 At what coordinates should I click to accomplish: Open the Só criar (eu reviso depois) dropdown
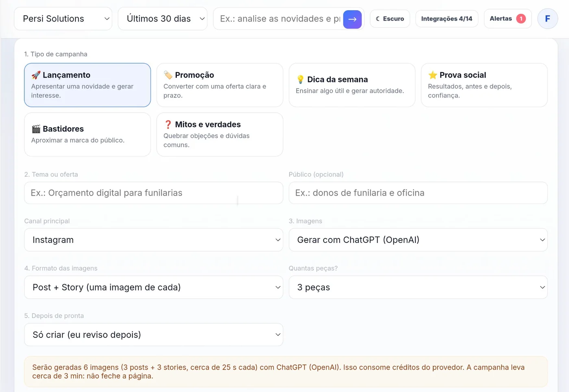tap(154, 335)
